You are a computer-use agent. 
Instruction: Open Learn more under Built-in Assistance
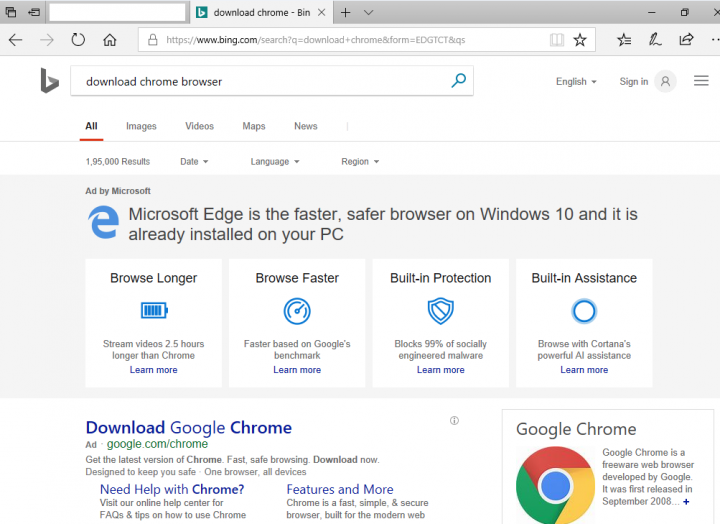click(584, 370)
